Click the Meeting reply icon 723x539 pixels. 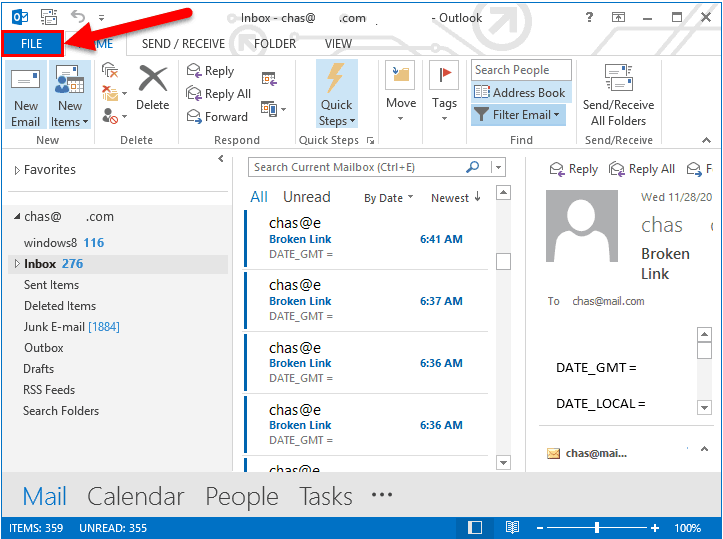[269, 79]
